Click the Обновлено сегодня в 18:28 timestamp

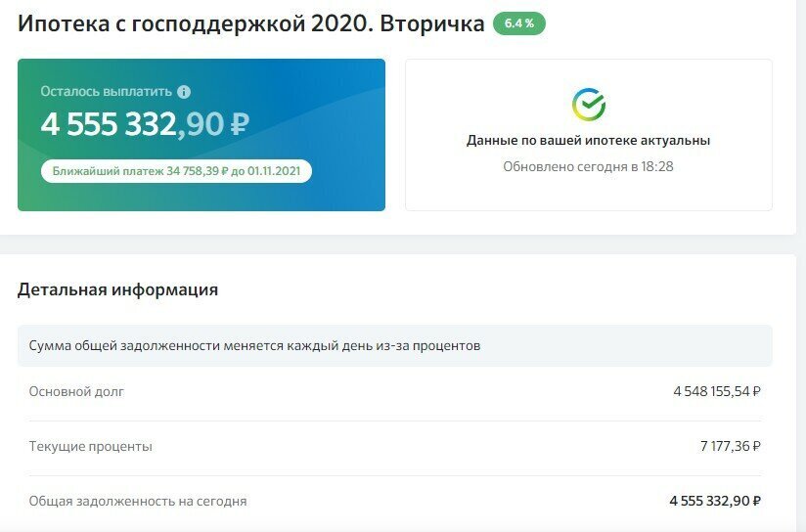point(588,166)
